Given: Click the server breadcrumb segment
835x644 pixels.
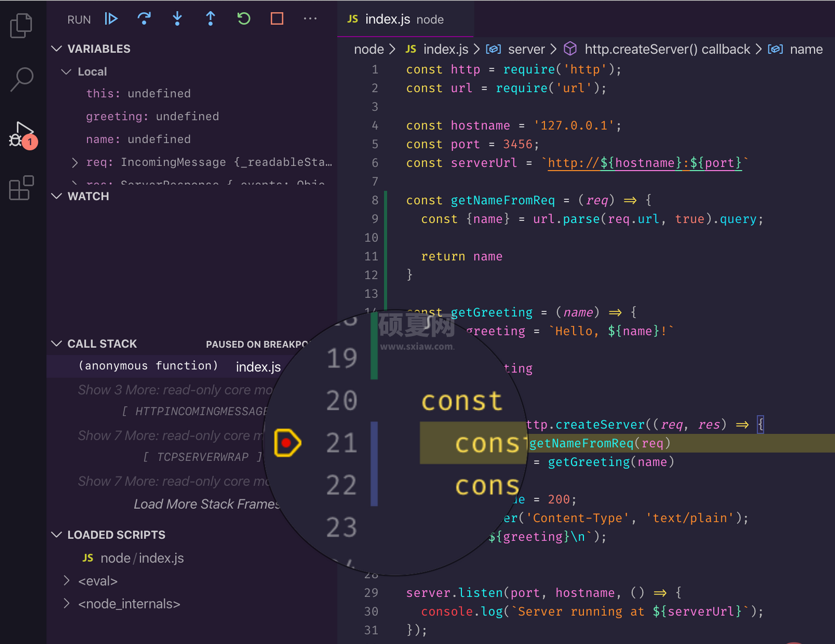Looking at the screenshot, I should 526,49.
